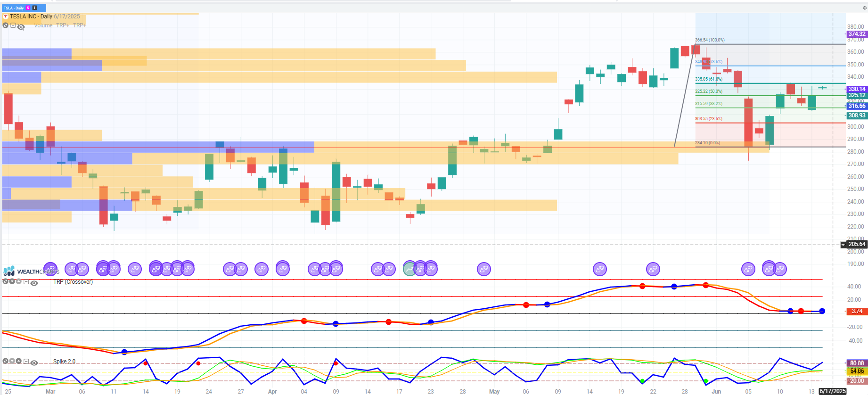
Task: Click the small icon at chart top-right corner
Action: 864,8
